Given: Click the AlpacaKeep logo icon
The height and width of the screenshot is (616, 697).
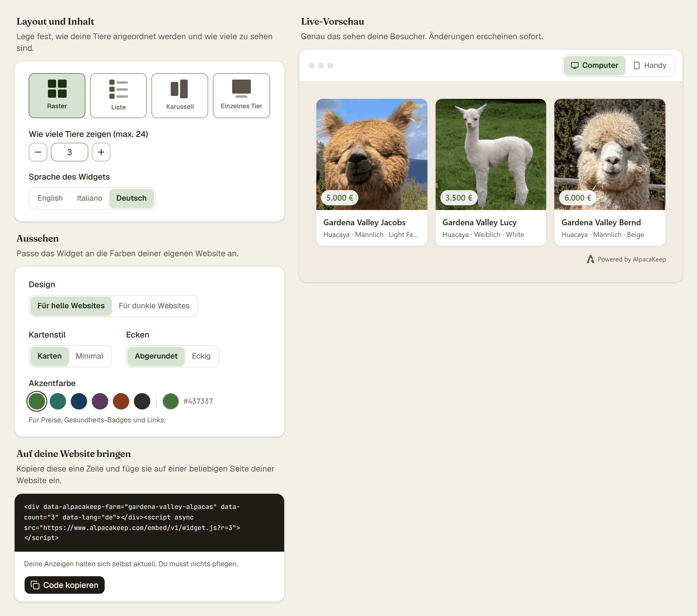Looking at the screenshot, I should (590, 259).
